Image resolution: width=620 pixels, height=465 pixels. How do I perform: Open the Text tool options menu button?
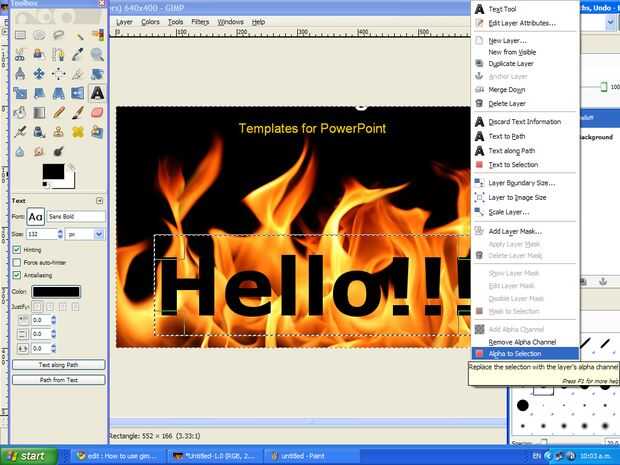[100, 201]
